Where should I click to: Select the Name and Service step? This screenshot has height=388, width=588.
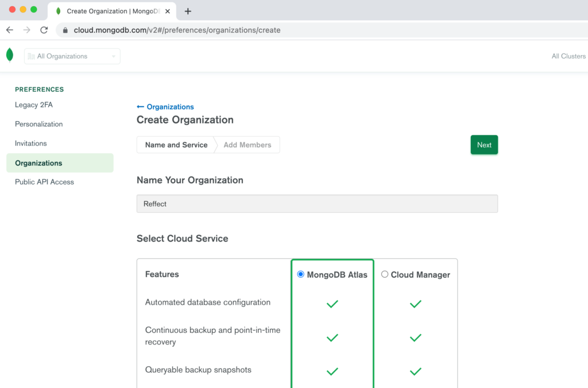pyautogui.click(x=176, y=145)
